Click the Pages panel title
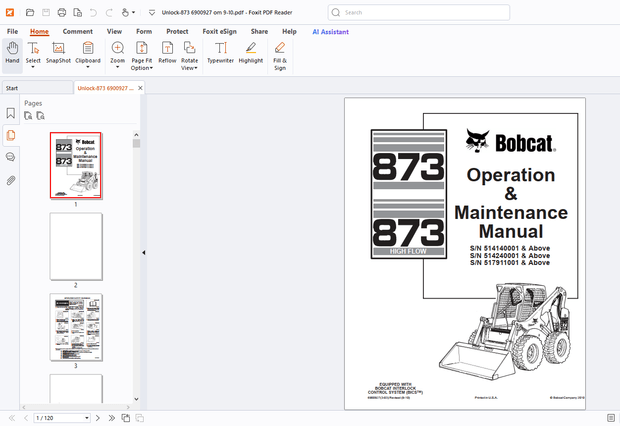Screen dimensions: 620x426 (x=33, y=103)
